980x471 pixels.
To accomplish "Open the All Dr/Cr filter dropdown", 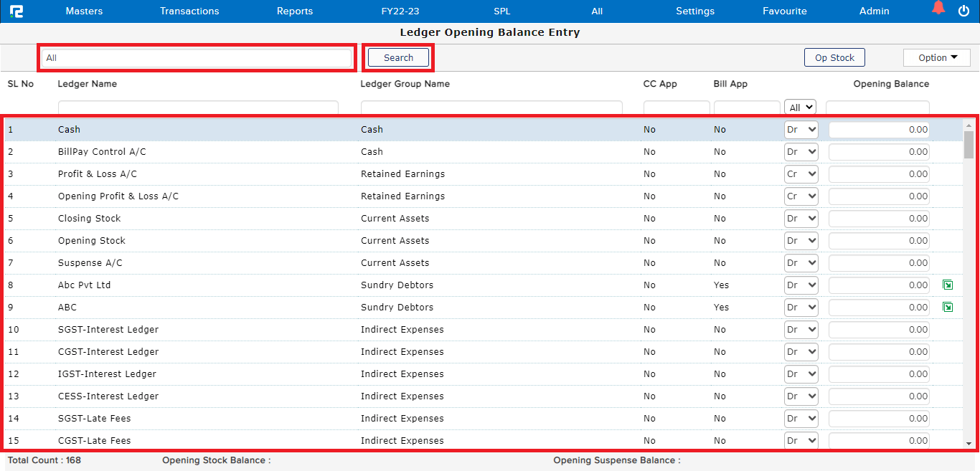I will point(800,108).
